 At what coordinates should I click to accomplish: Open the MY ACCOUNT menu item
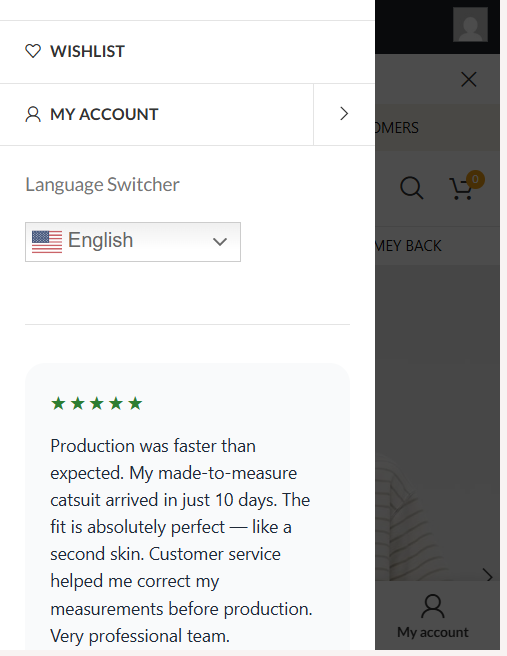pos(156,115)
